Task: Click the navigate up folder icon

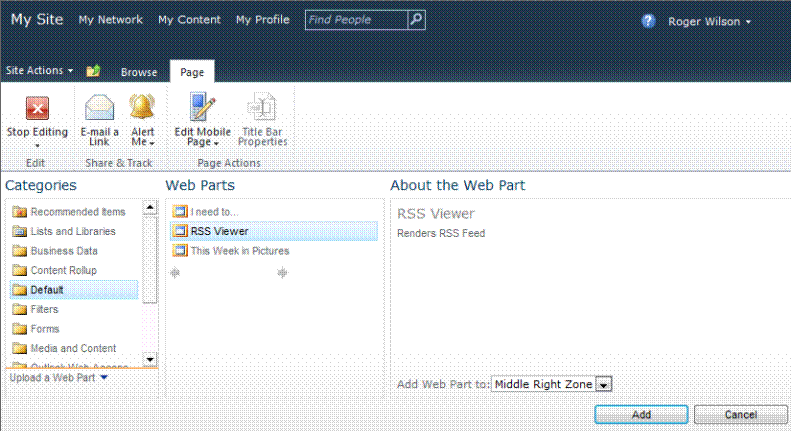Action: (x=94, y=71)
